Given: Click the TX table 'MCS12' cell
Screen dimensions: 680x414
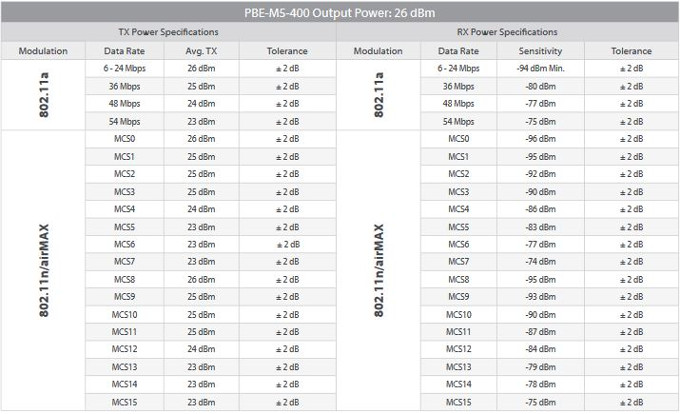Looking at the screenshot, I should (x=124, y=349).
